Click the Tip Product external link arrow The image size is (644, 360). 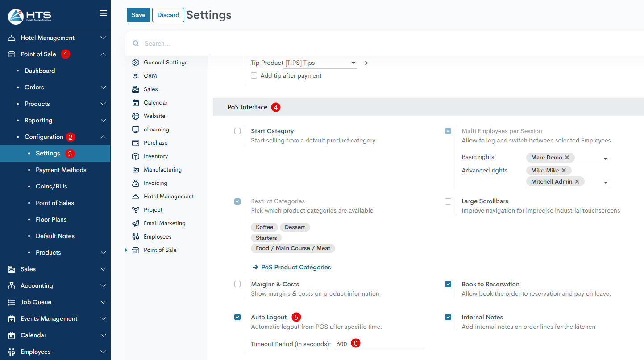tap(365, 63)
